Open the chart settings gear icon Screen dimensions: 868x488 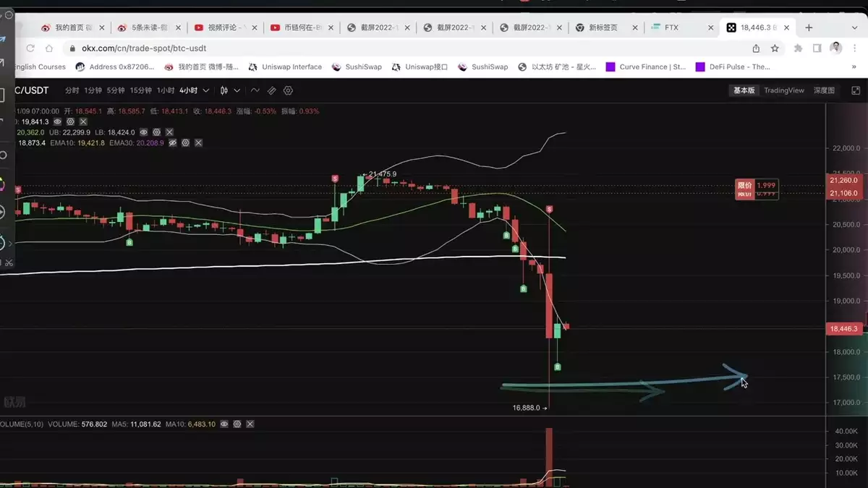(x=289, y=91)
